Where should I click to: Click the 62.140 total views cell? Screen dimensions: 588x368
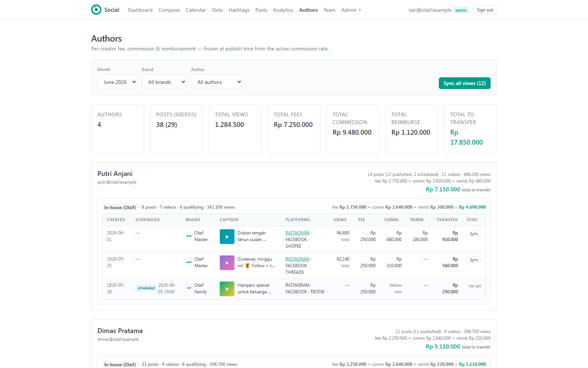point(343,262)
